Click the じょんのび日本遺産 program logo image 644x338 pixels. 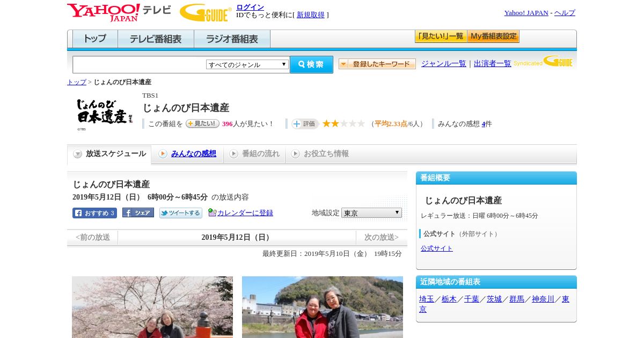(x=105, y=114)
